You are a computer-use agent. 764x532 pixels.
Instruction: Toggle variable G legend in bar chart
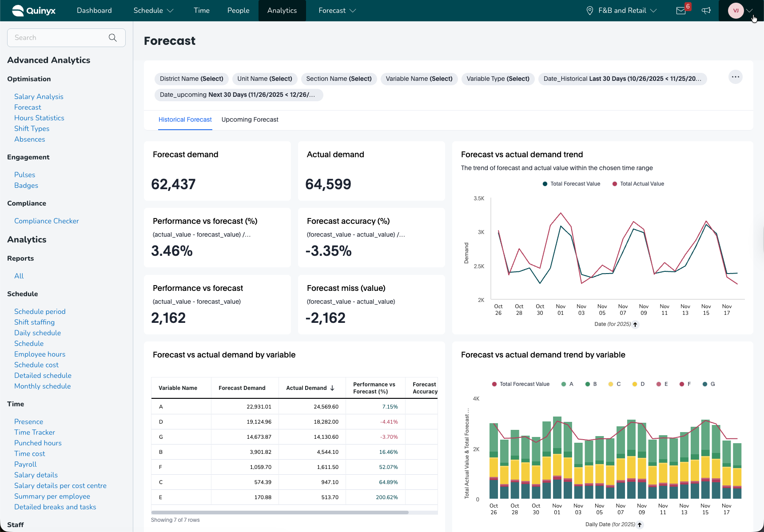pyautogui.click(x=709, y=384)
